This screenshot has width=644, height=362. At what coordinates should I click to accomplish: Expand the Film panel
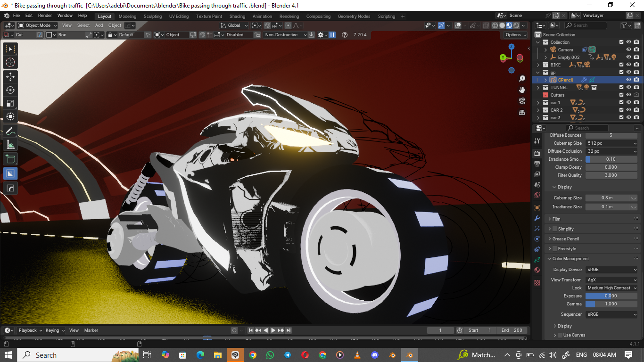[x=556, y=219]
